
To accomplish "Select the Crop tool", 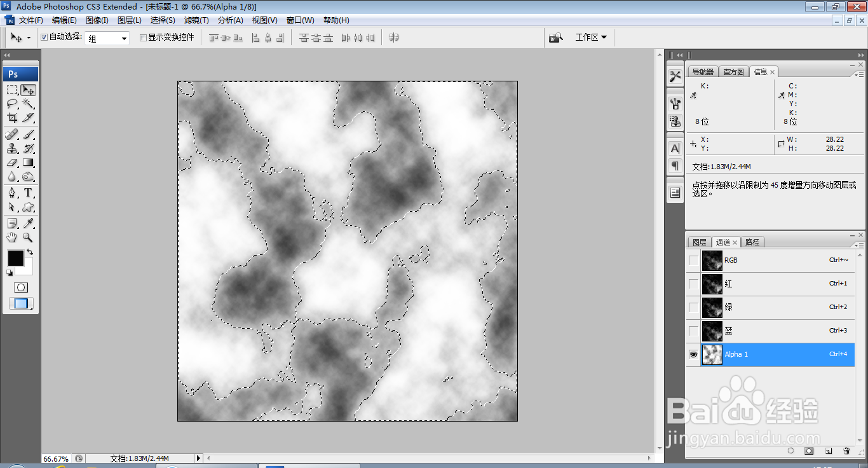I will [12, 118].
